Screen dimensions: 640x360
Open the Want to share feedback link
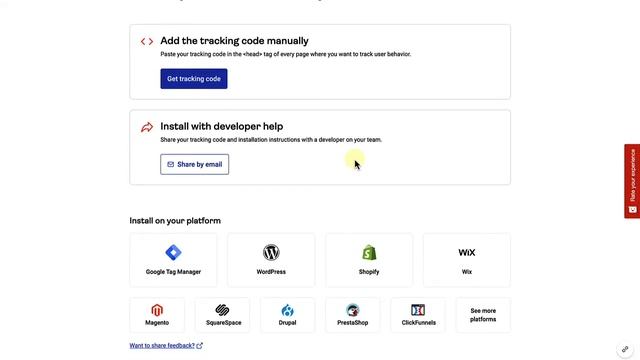[x=162, y=346]
